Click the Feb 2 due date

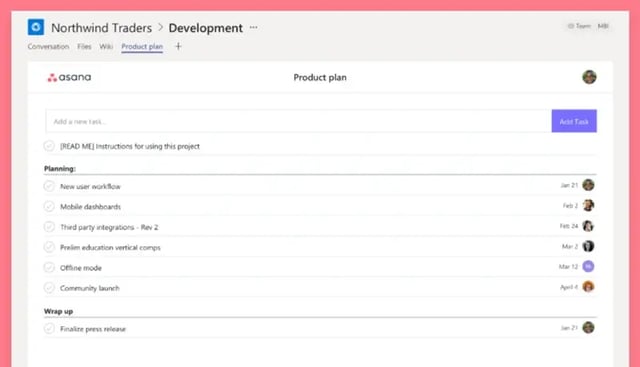point(571,205)
